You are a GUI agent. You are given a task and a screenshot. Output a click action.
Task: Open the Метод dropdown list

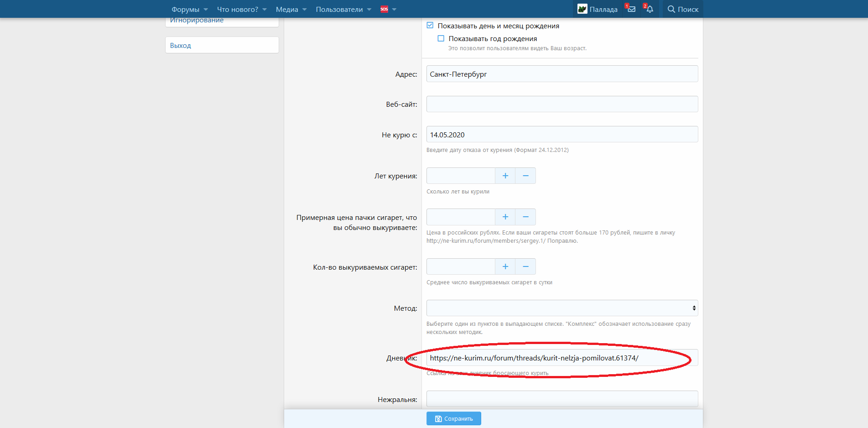(562, 308)
